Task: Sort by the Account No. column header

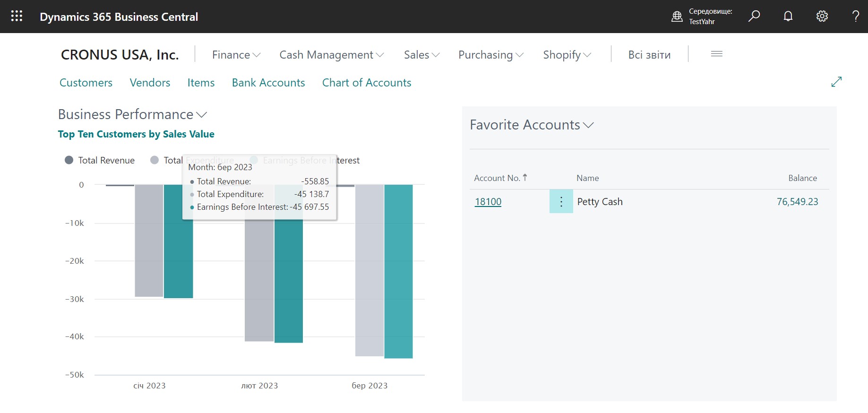Action: (x=497, y=178)
